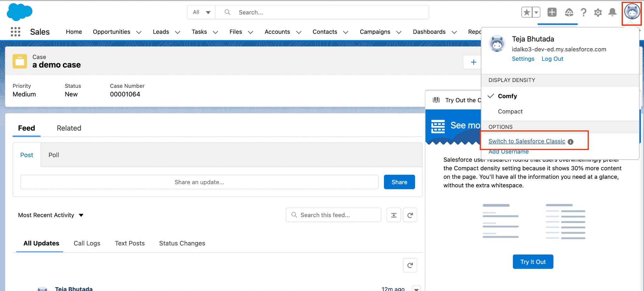Open the Tasks nav item

point(199,32)
